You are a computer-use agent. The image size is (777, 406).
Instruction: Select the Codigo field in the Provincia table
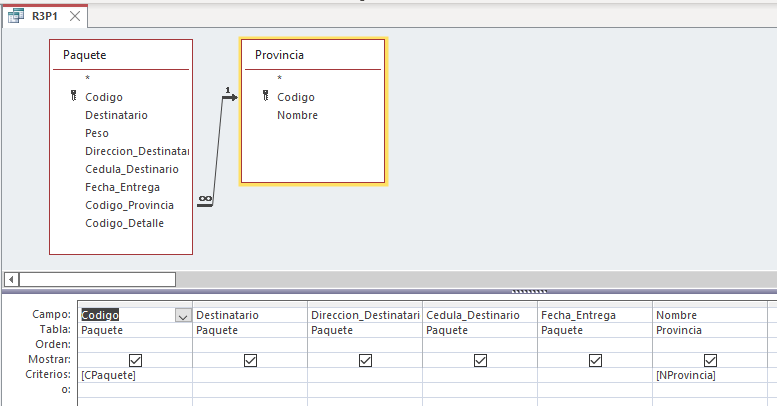[x=296, y=97]
